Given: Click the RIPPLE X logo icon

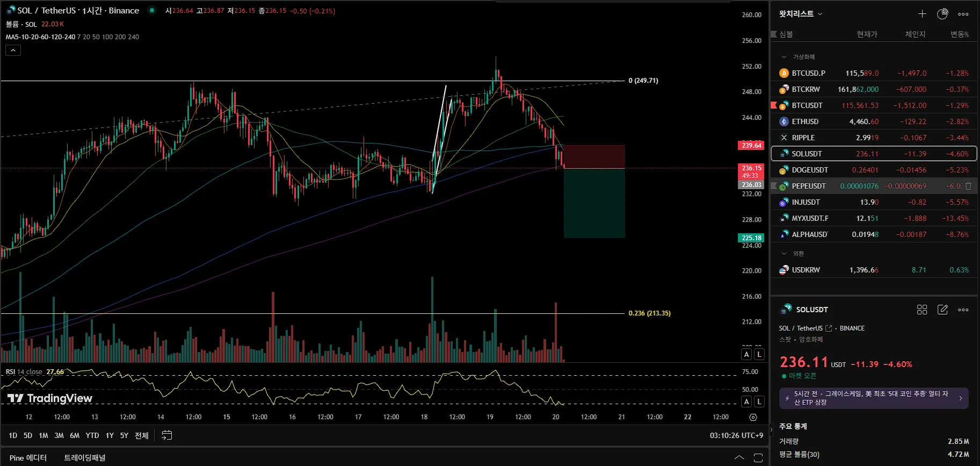Looking at the screenshot, I should click(784, 138).
